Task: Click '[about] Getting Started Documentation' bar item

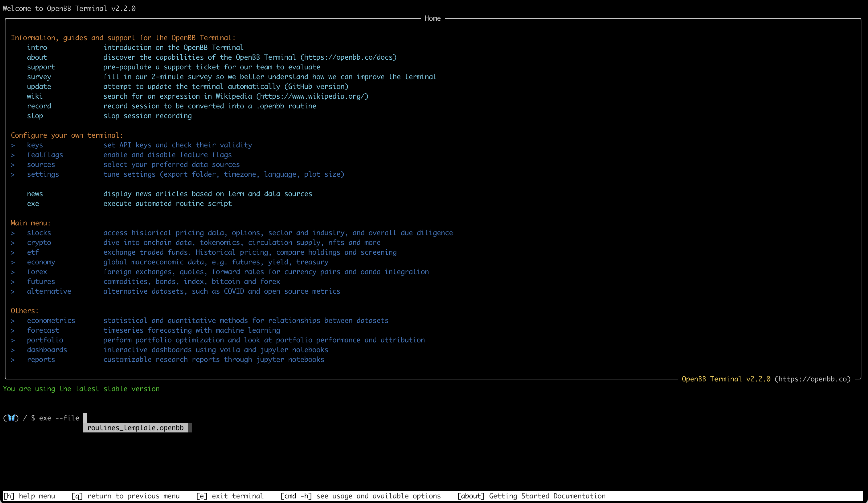Action: click(531, 496)
